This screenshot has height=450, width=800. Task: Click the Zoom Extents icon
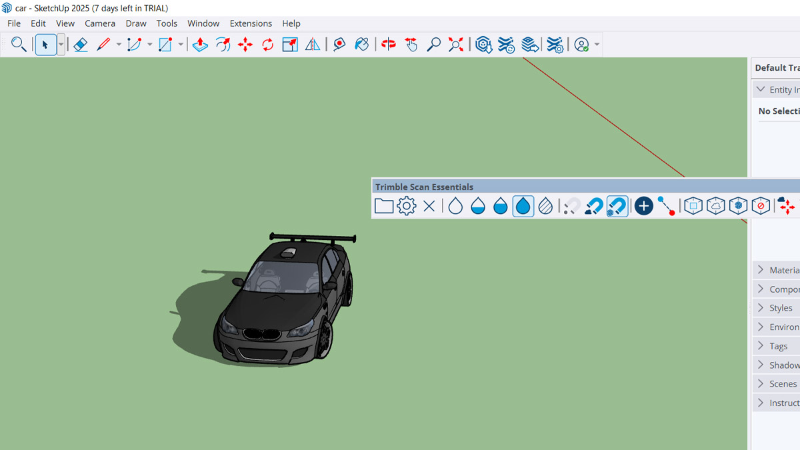(x=456, y=45)
